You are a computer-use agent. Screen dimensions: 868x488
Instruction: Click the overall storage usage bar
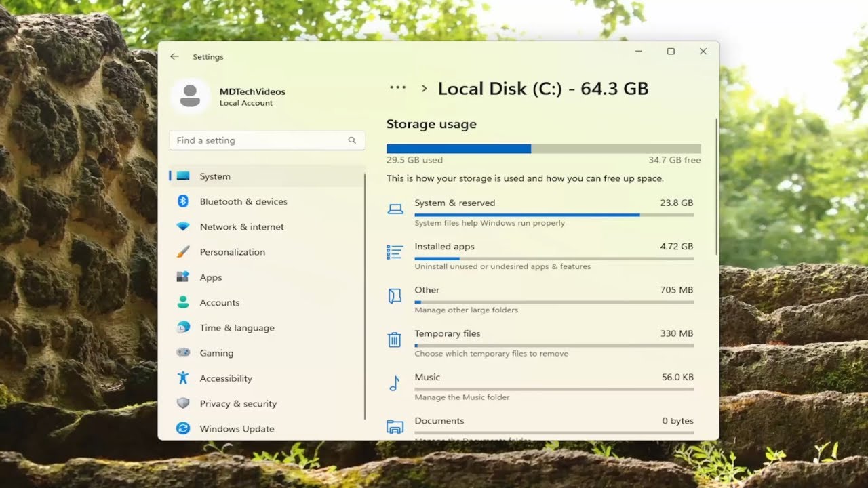pyautogui.click(x=543, y=148)
